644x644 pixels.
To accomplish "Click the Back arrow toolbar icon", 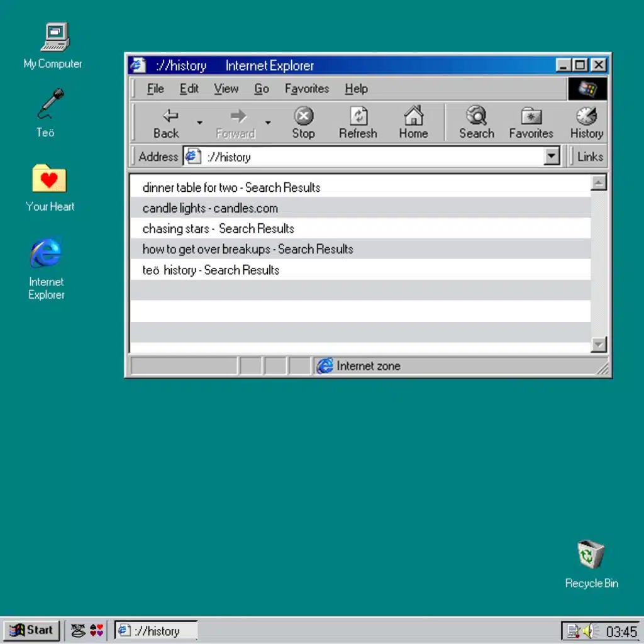I will tap(170, 116).
